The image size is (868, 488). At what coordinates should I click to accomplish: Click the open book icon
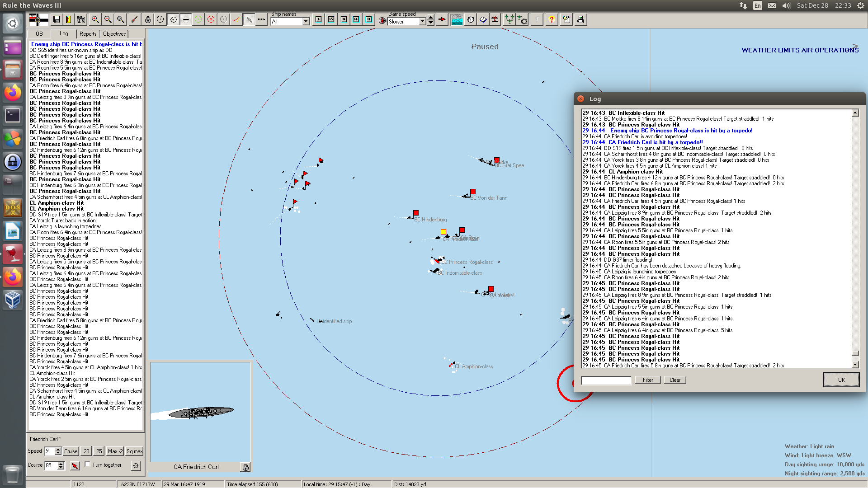[x=483, y=19]
